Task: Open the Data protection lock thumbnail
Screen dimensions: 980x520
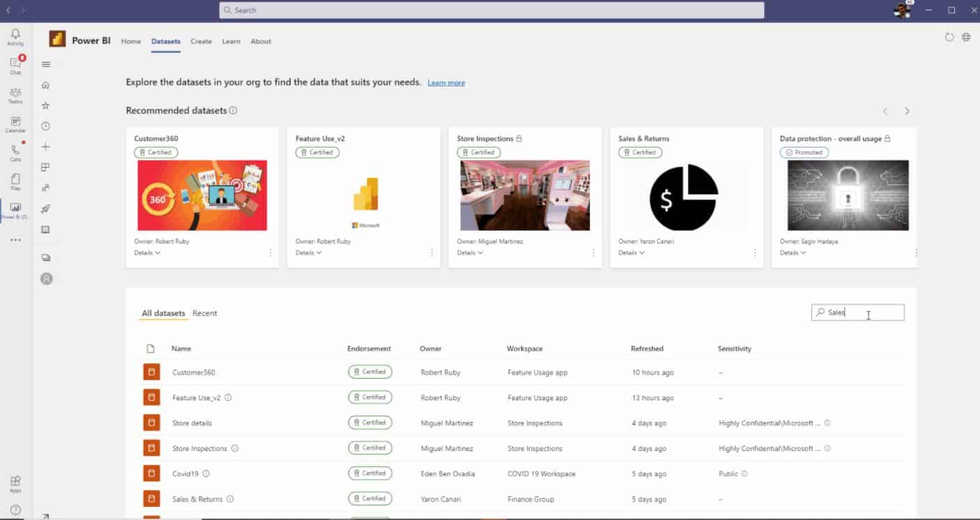Action: (848, 196)
